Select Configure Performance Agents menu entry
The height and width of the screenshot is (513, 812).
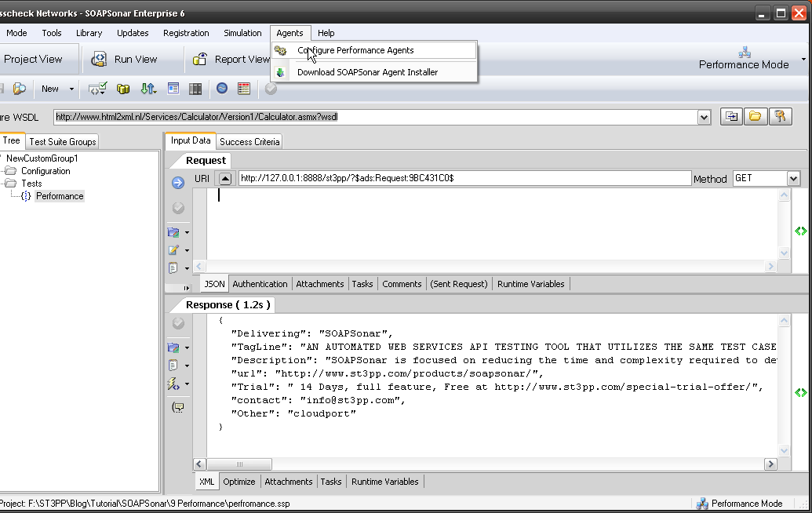pos(374,50)
